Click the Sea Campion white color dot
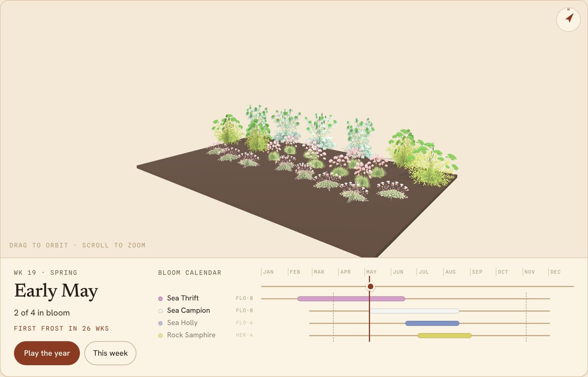The height and width of the screenshot is (377, 588). (160, 311)
